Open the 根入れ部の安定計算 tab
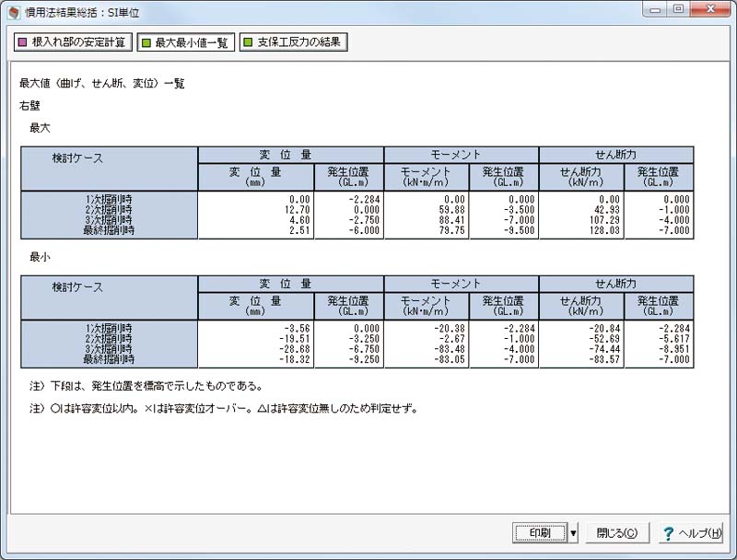737x560 pixels. tap(73, 41)
